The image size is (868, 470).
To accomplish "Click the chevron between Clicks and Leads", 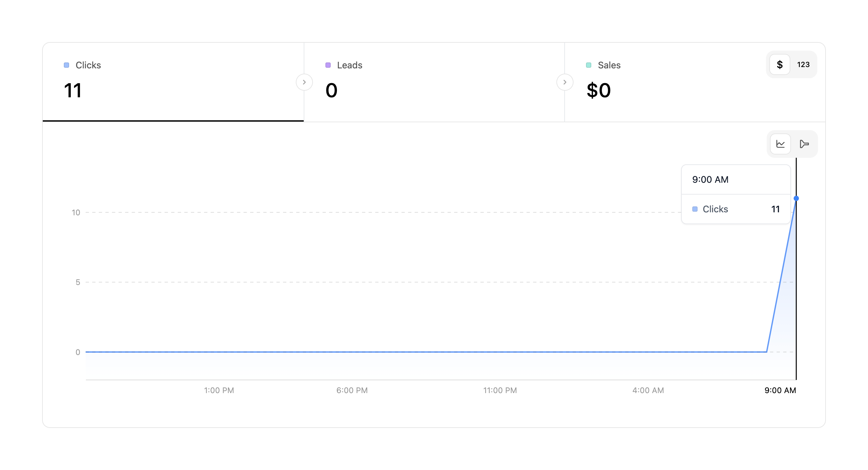I will 304,82.
